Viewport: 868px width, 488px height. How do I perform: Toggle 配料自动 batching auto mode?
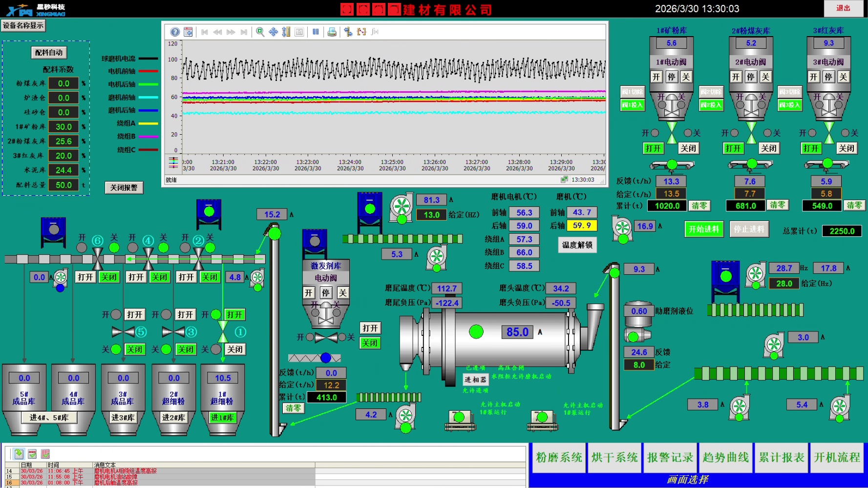[x=49, y=53]
